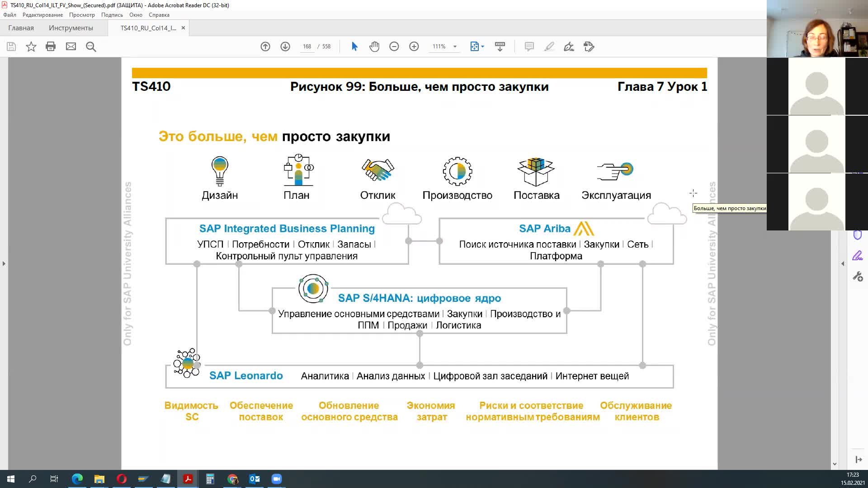Click collapse tools pane icon at bottom right
Viewport: 868px width, 488px height.
(859, 460)
